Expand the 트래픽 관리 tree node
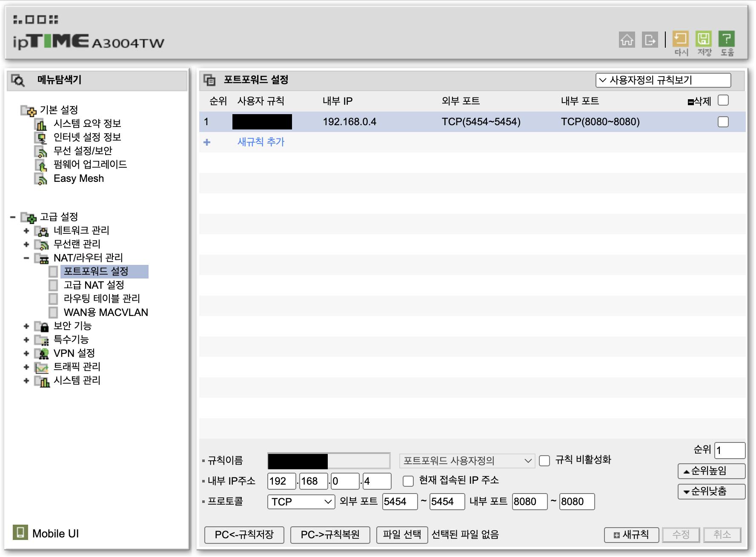 click(x=26, y=367)
